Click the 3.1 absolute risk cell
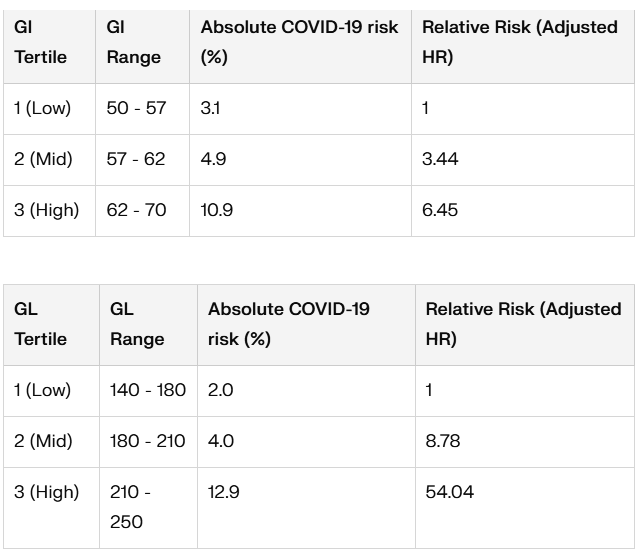The image size is (640, 560). pyautogui.click(x=211, y=108)
